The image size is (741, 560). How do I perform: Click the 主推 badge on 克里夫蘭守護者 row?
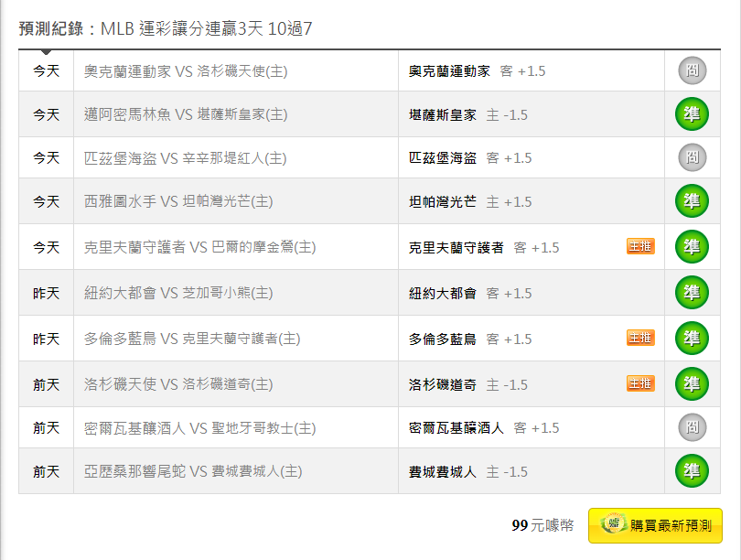pyautogui.click(x=640, y=246)
